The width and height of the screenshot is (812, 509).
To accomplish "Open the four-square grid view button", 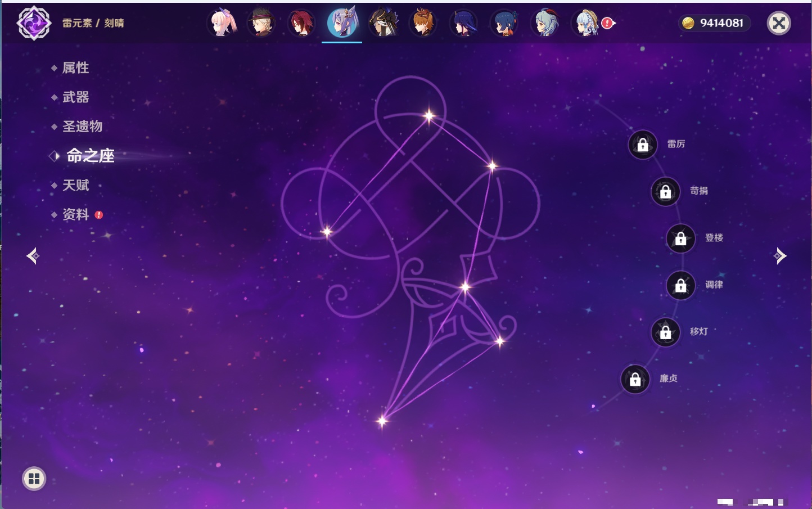I will [x=34, y=479].
